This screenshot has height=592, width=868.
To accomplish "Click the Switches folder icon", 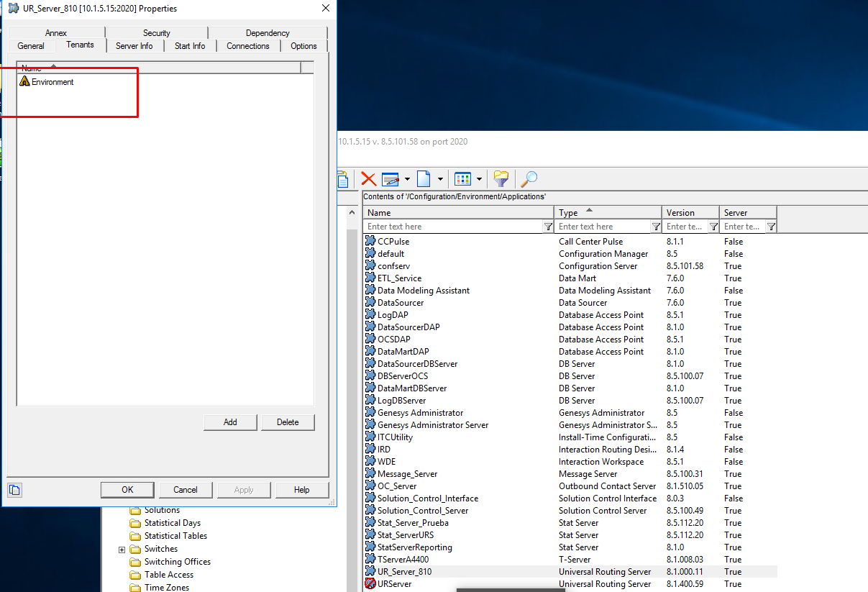I will [x=135, y=549].
